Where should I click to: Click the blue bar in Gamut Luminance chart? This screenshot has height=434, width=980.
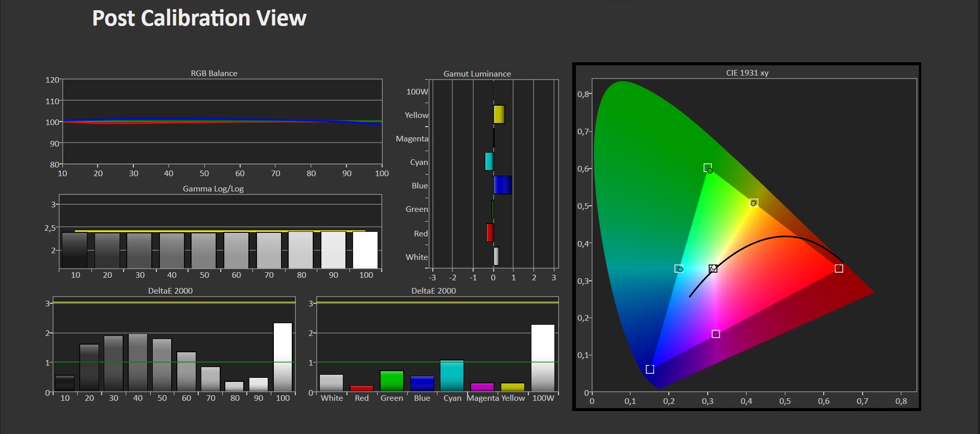(x=502, y=185)
